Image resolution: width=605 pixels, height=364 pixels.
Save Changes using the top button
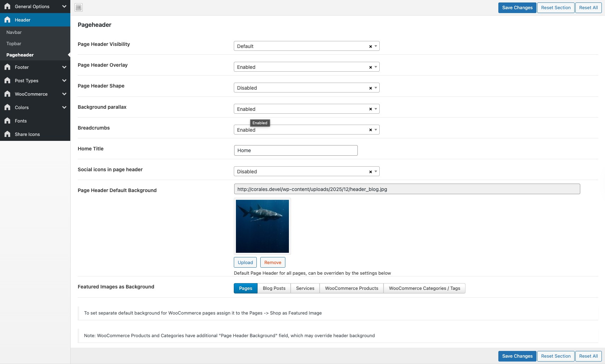coord(517,8)
